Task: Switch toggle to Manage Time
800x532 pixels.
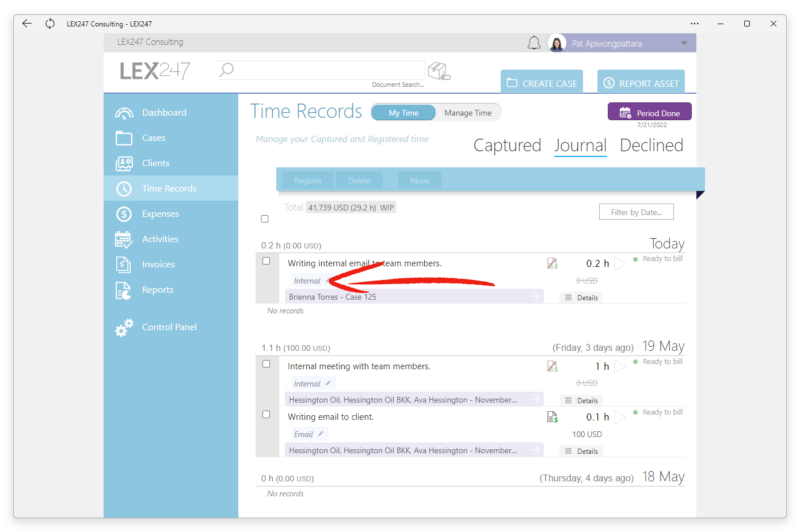Action: tap(468, 113)
